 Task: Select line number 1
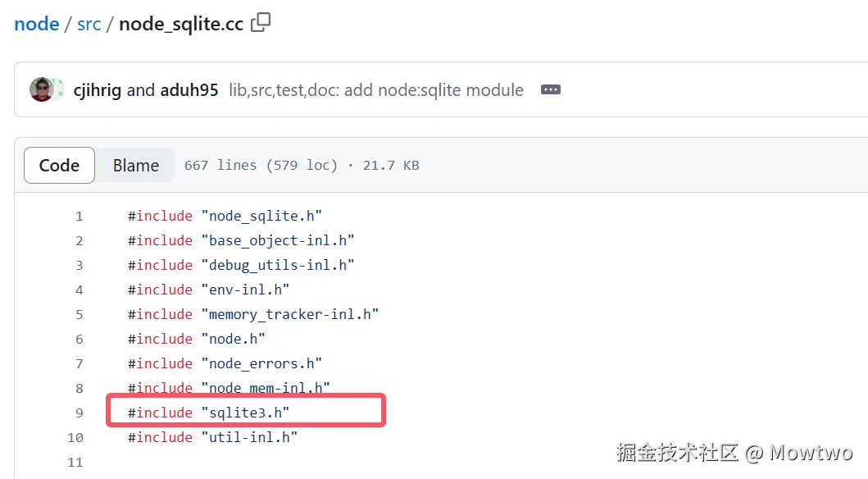pyautogui.click(x=79, y=216)
